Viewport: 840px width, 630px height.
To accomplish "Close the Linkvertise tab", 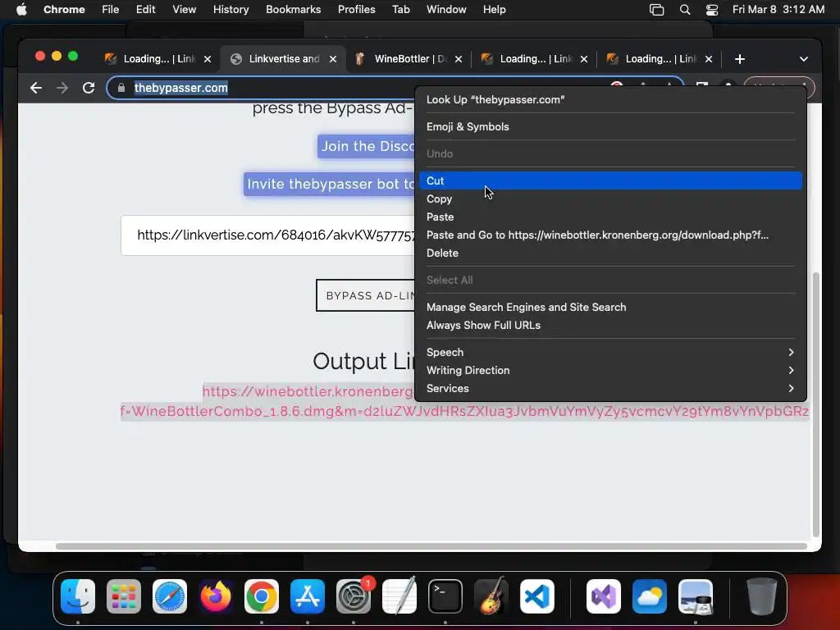I will point(333,59).
